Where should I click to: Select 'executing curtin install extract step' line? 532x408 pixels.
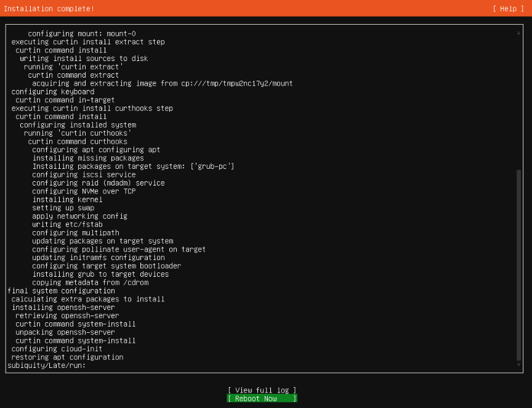click(x=88, y=42)
